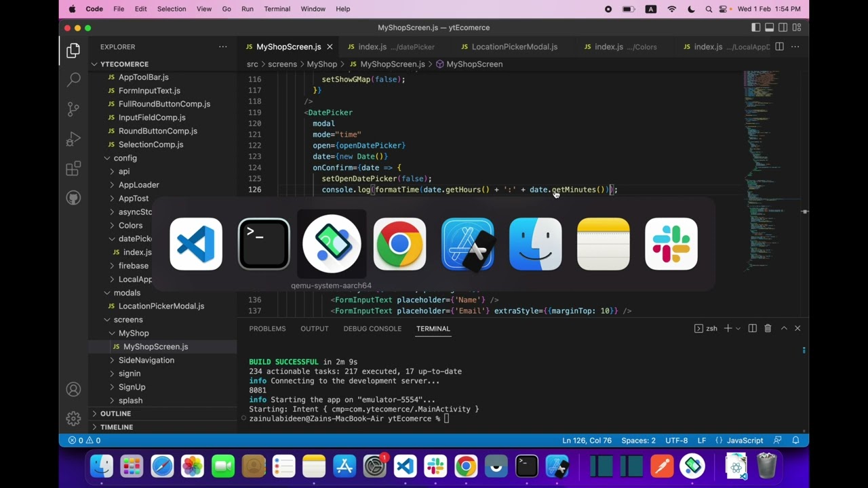Change encoding UTF-8 in status bar
The image size is (868, 488).
pyautogui.click(x=676, y=441)
